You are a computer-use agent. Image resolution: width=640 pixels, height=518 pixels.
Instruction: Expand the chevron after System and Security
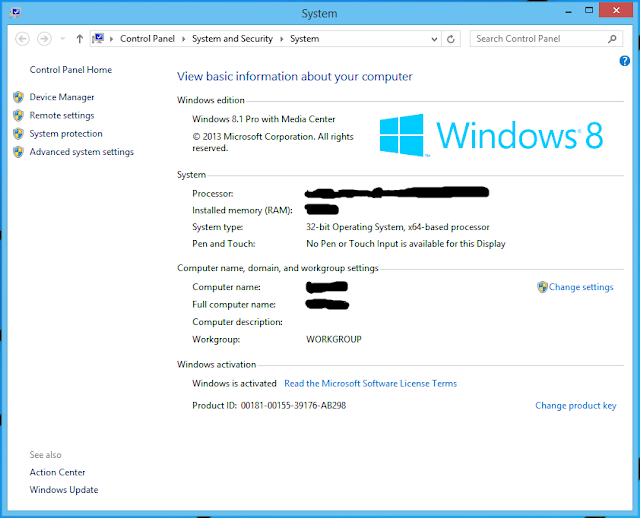[281, 39]
